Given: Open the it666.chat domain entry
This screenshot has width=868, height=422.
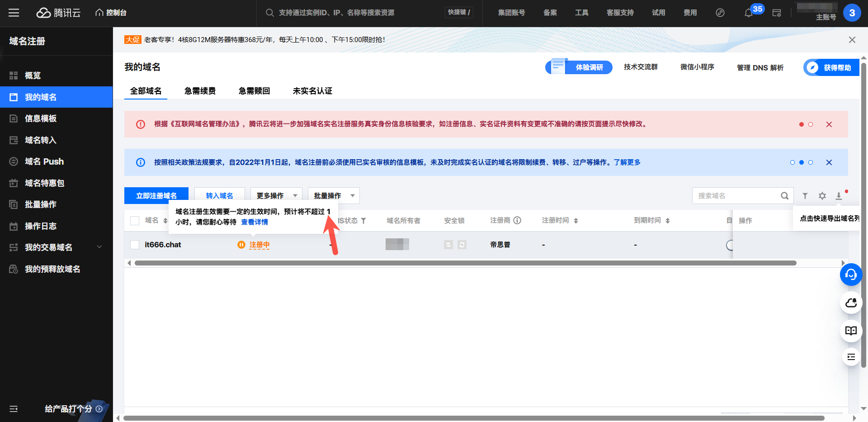Looking at the screenshot, I should (x=163, y=245).
